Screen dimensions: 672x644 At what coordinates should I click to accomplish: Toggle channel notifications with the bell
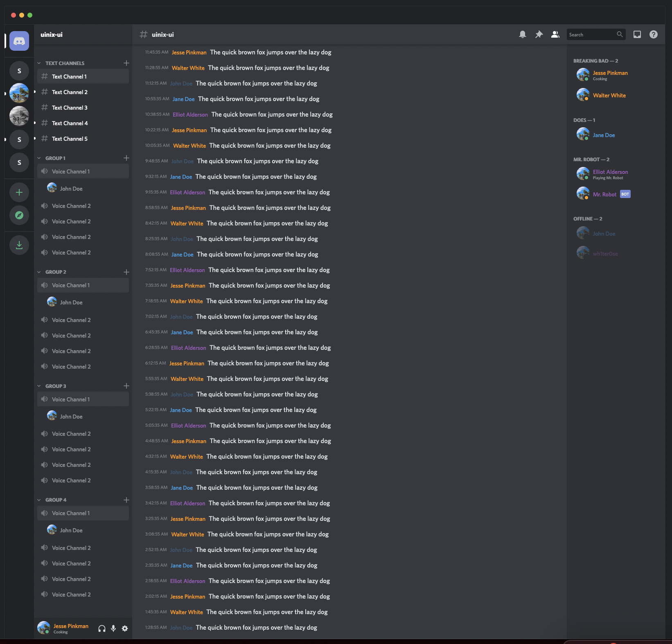pyautogui.click(x=523, y=34)
